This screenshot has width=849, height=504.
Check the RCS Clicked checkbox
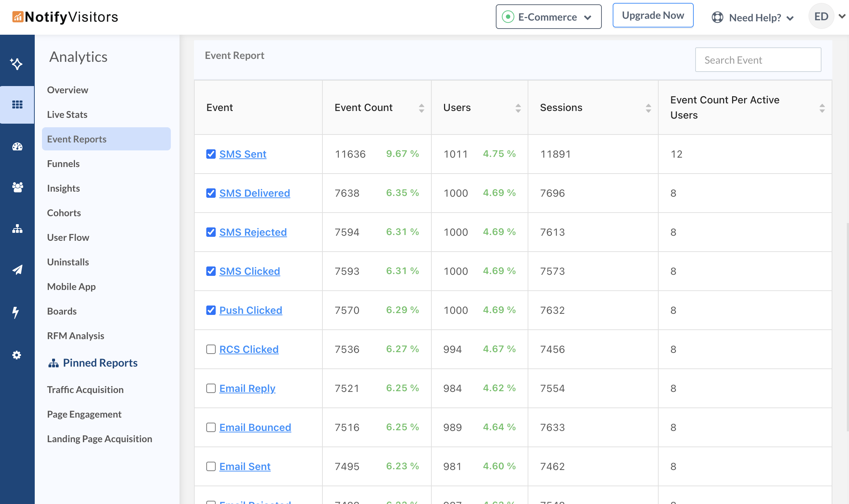click(211, 349)
